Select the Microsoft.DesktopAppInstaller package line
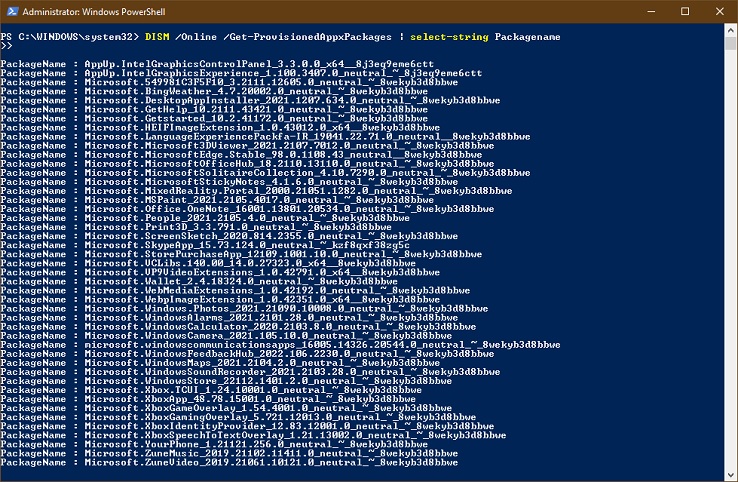The height and width of the screenshot is (482, 738). (x=250, y=100)
